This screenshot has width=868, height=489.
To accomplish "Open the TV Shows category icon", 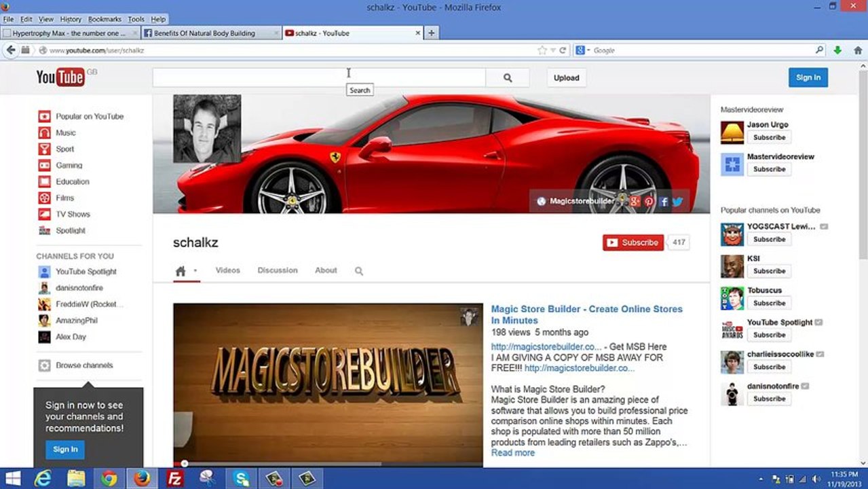I will [44, 214].
